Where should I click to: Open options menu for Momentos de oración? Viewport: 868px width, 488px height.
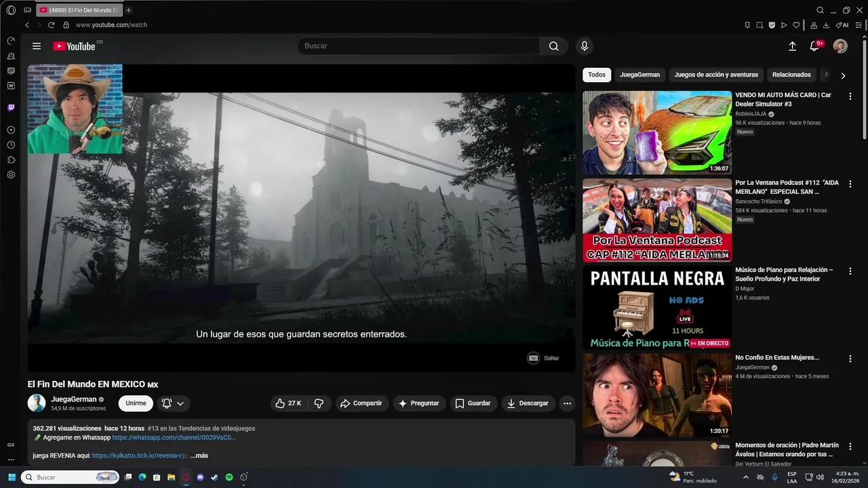click(850, 446)
